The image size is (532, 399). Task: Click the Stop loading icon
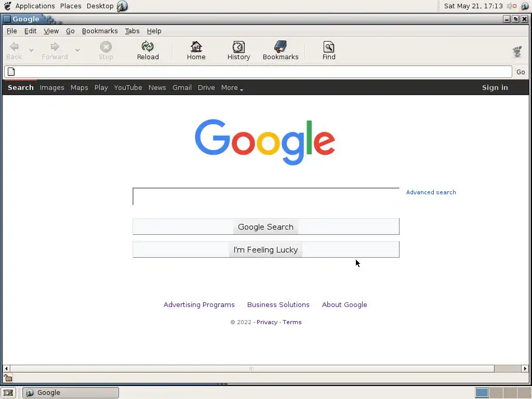click(x=106, y=46)
